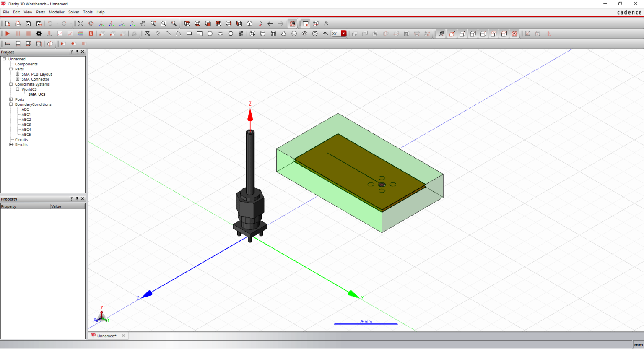Image resolution: width=644 pixels, height=349 pixels.
Task: Open the Solver menu
Action: (x=74, y=12)
